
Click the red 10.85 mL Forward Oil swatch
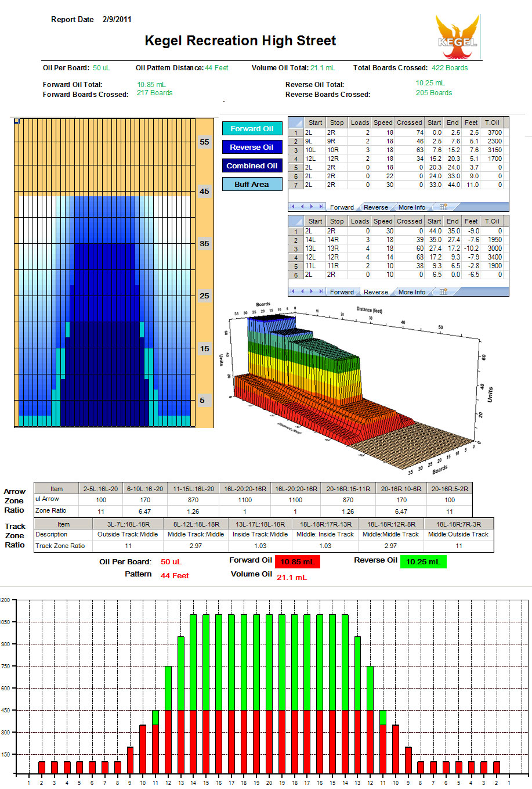297,562
